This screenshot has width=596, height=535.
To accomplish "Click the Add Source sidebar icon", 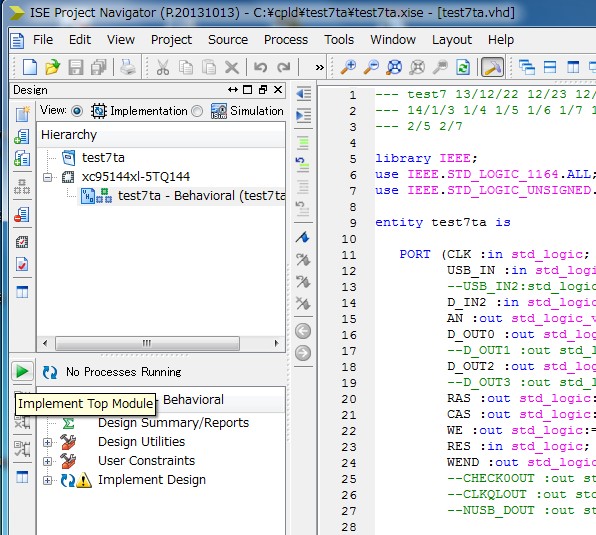I will (x=22, y=137).
